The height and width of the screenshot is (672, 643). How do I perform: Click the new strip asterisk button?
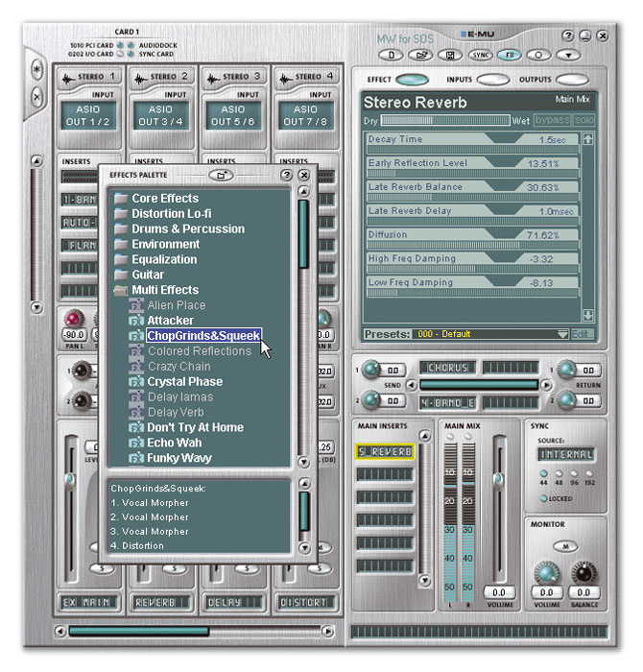point(37,71)
